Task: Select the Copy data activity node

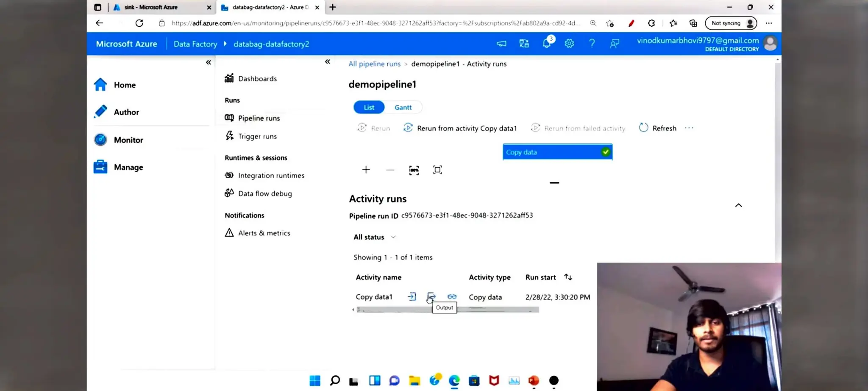Action: pyautogui.click(x=557, y=152)
